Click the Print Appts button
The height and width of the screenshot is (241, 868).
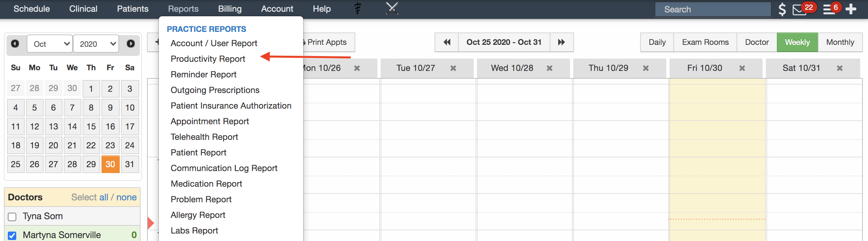[x=326, y=42]
